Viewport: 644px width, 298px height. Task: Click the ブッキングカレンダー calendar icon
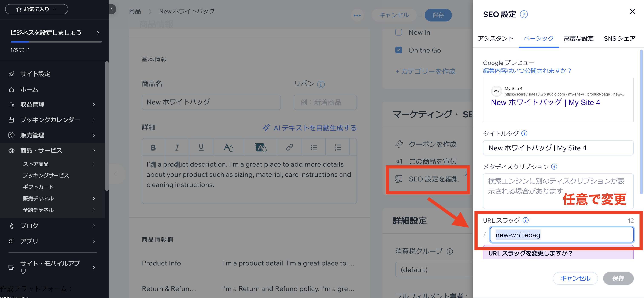coord(11,120)
